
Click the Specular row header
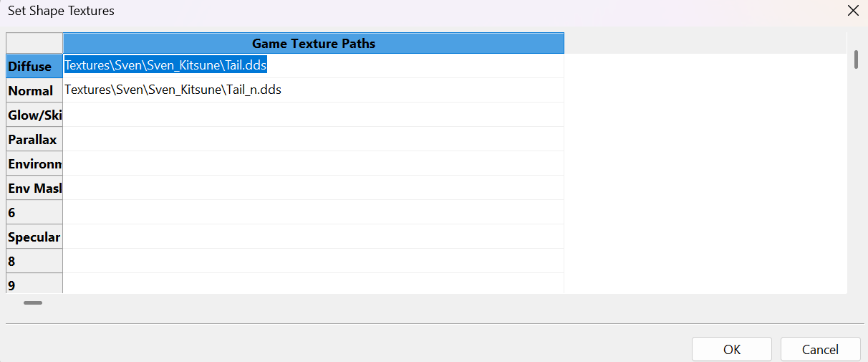(x=34, y=237)
